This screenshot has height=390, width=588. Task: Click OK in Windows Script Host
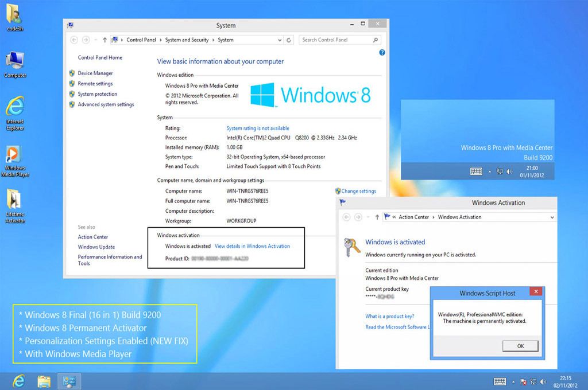520,346
